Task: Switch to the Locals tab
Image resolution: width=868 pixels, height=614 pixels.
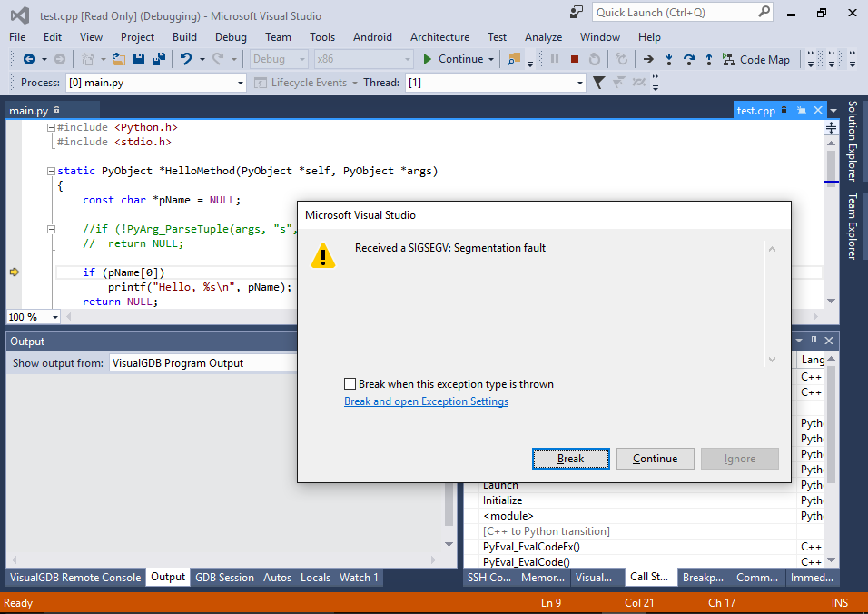Action: (x=315, y=577)
